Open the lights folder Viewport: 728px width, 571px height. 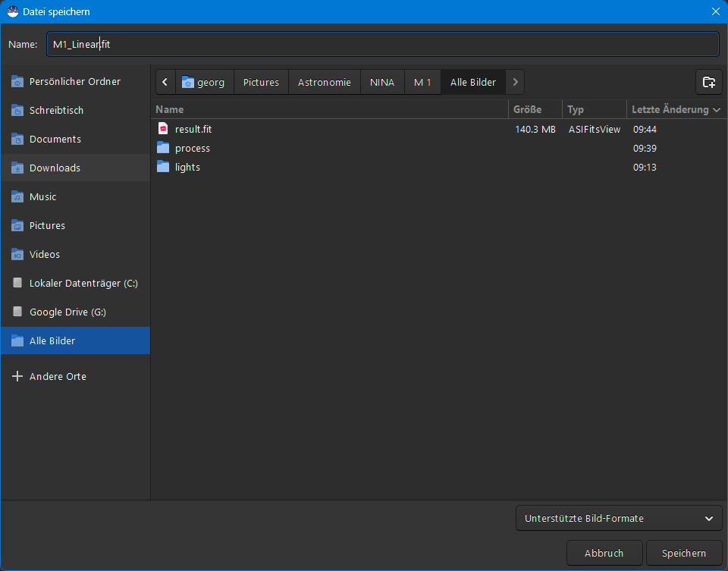pyautogui.click(x=187, y=167)
